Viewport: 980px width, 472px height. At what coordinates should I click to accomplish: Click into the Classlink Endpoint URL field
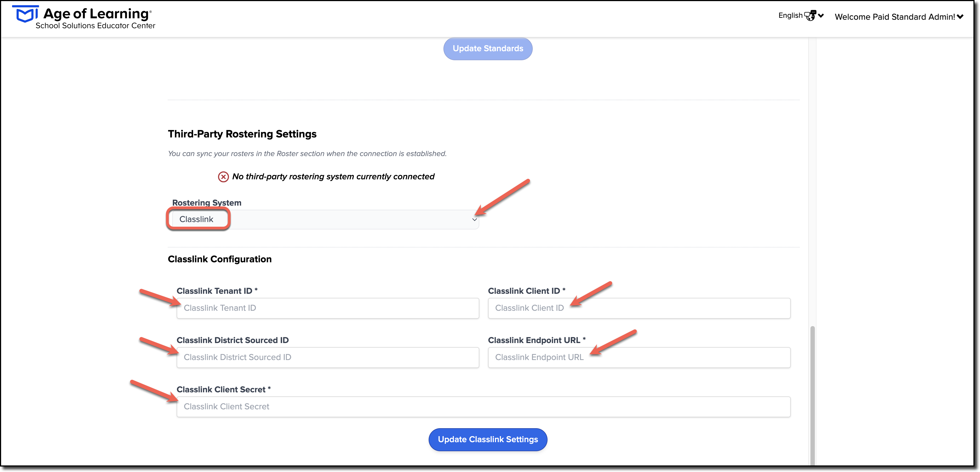click(x=639, y=358)
